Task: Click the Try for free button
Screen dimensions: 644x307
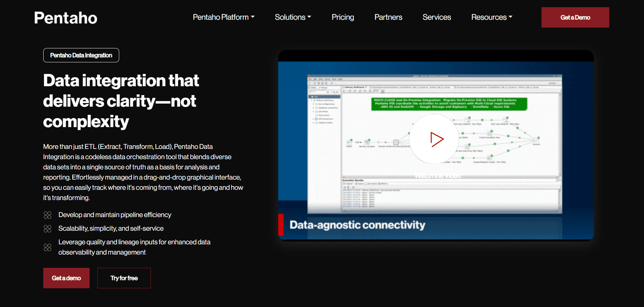Action: (124, 278)
